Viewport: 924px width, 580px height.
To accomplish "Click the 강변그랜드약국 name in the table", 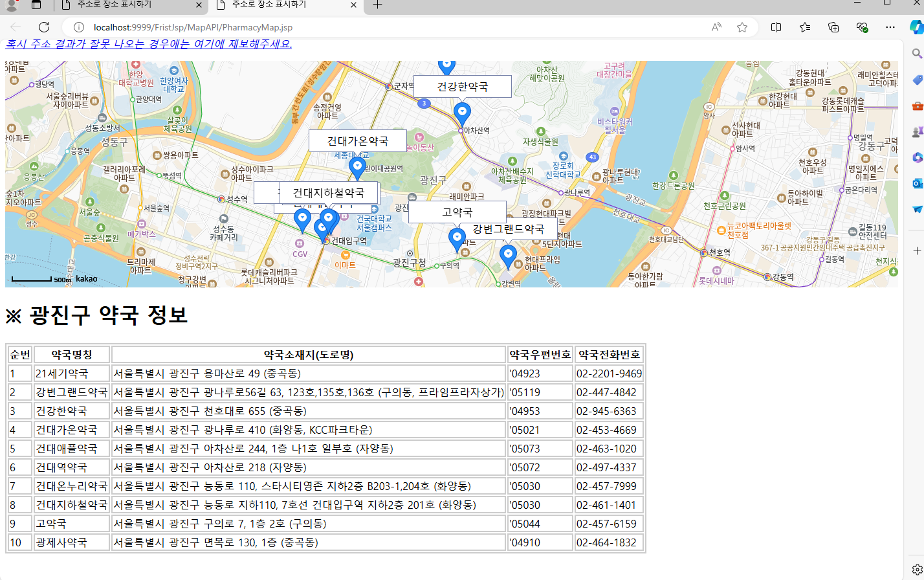I will click(x=72, y=392).
